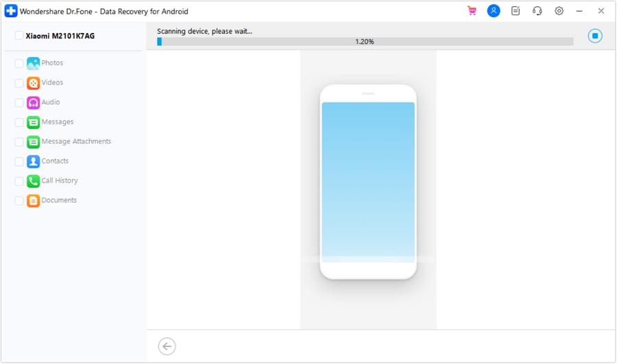Select the Videos label
Screen dimensions: 617x364
click(52, 82)
